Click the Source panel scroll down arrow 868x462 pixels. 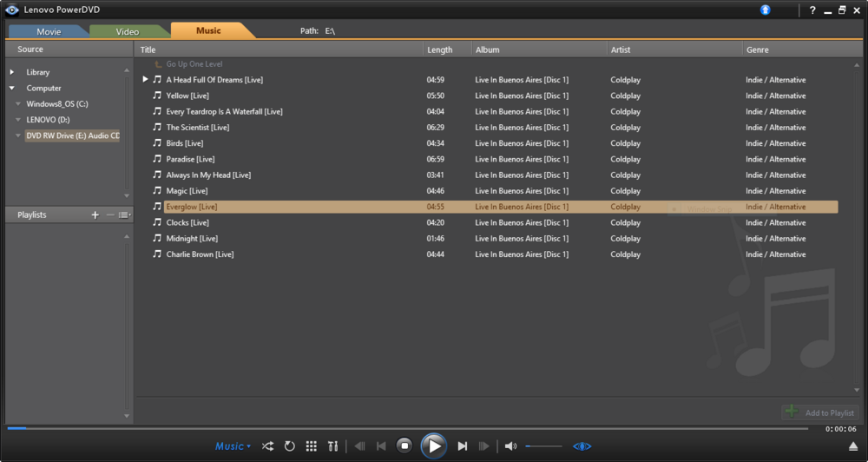click(x=127, y=195)
